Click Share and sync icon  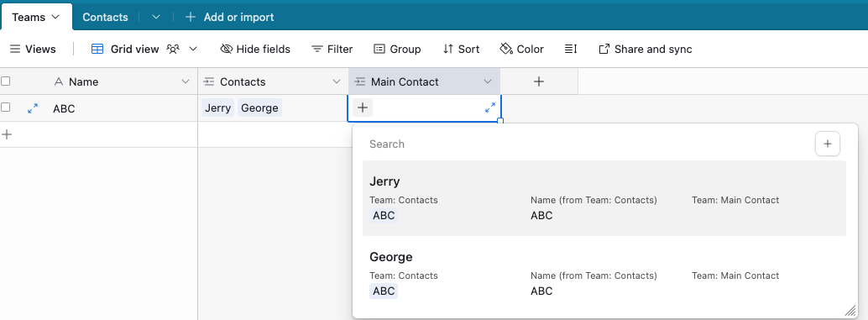point(604,50)
